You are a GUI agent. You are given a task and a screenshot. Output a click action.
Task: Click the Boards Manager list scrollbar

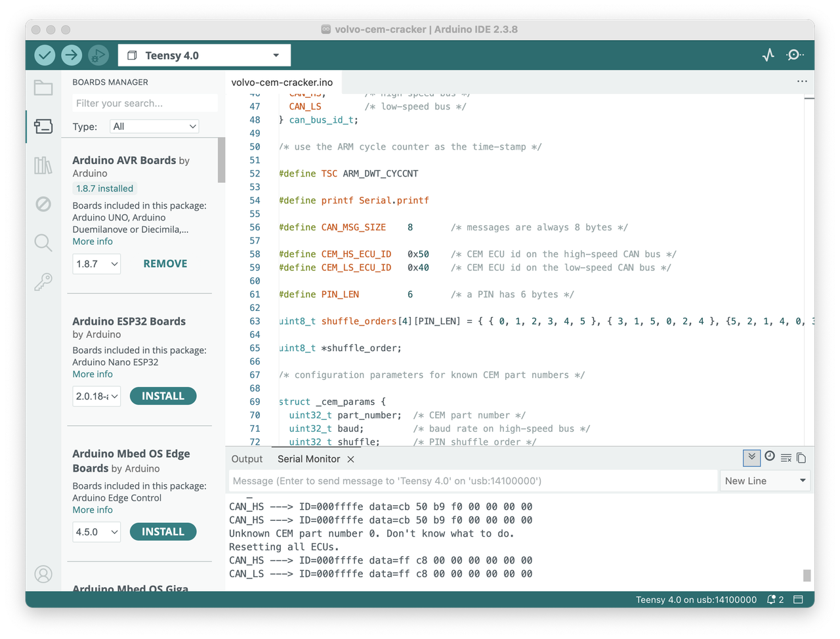click(221, 160)
